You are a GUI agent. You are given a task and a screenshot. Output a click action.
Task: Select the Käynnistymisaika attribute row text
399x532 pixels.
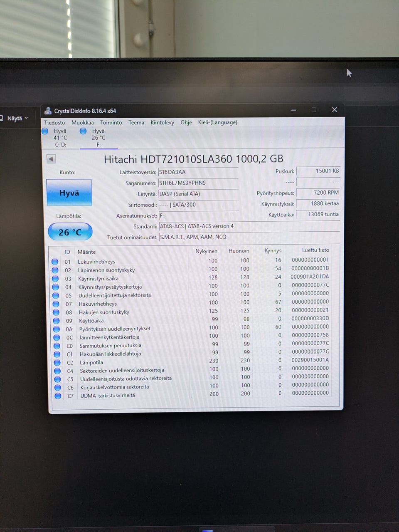click(x=99, y=279)
